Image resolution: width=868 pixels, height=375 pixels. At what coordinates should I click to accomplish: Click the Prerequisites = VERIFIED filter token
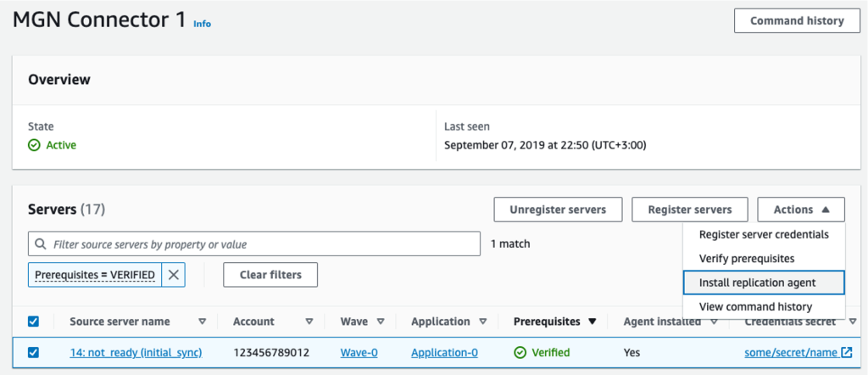point(95,275)
